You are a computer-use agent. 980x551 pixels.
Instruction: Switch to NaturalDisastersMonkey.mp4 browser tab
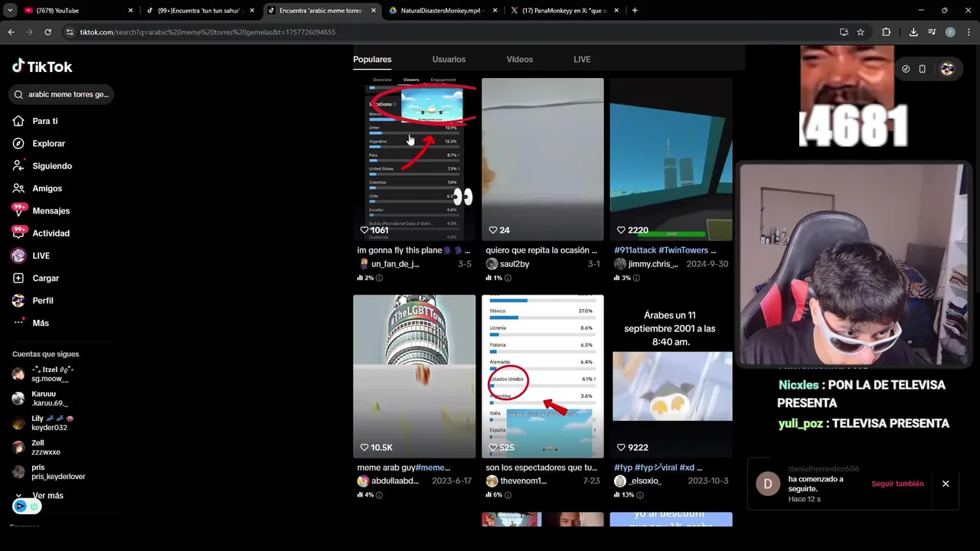pyautogui.click(x=443, y=11)
